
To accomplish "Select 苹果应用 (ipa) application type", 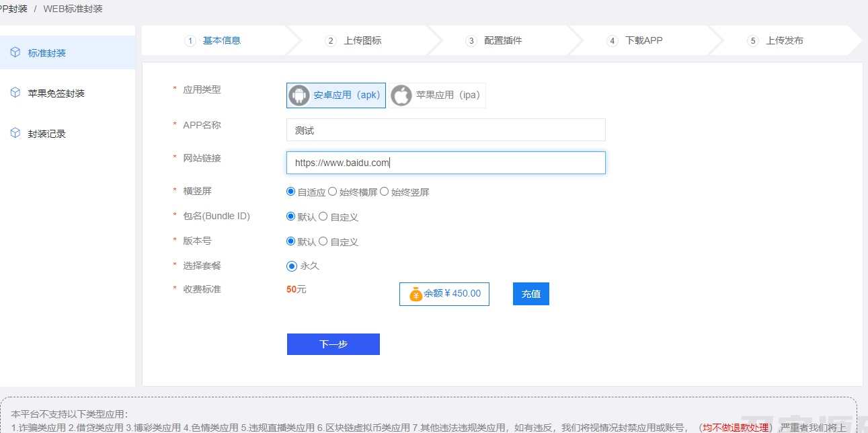I will point(437,95).
